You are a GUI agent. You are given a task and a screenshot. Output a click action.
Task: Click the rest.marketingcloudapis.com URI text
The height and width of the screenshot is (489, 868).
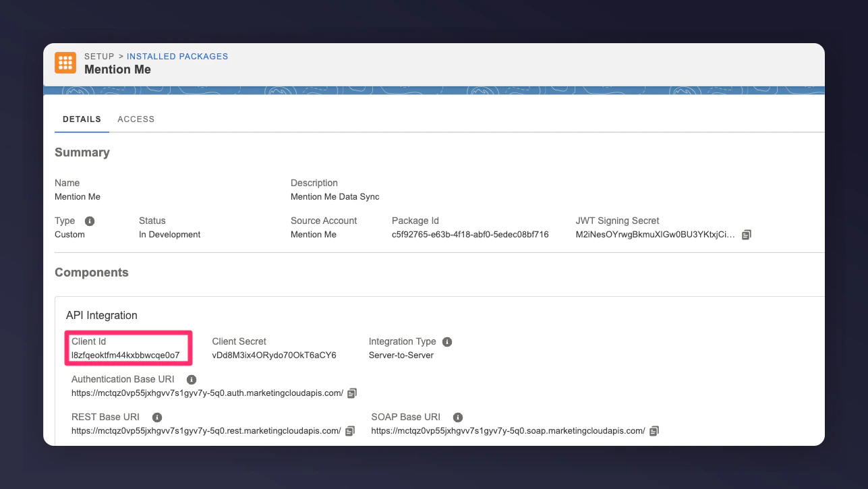coord(206,431)
